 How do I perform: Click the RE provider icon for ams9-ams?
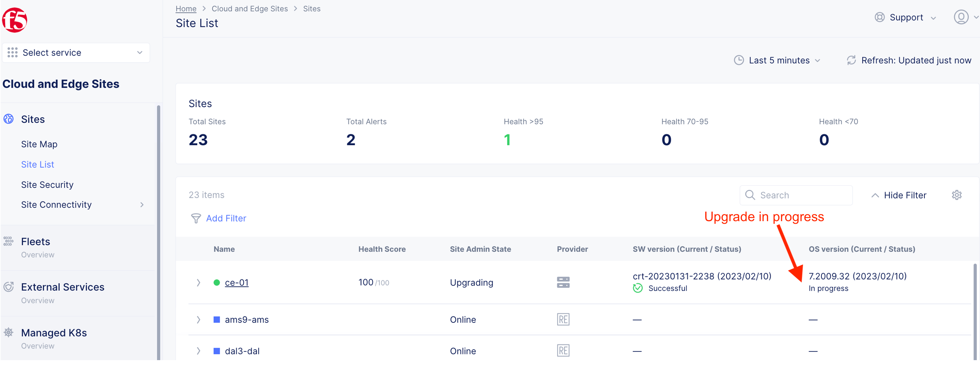(x=563, y=319)
